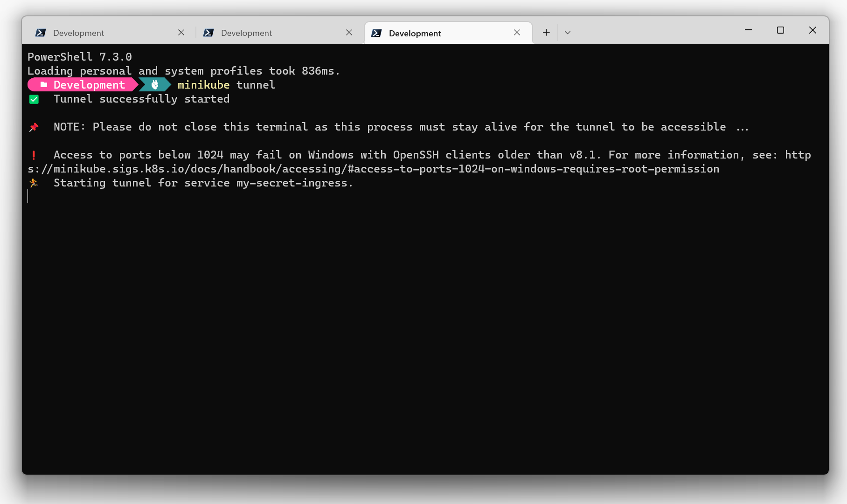
Task: Expand the new tab profile dropdown chevron
Action: tap(568, 33)
